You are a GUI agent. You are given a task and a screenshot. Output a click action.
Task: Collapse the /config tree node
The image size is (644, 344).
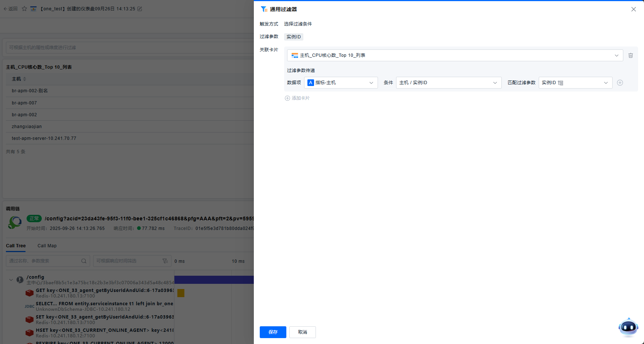point(11,280)
